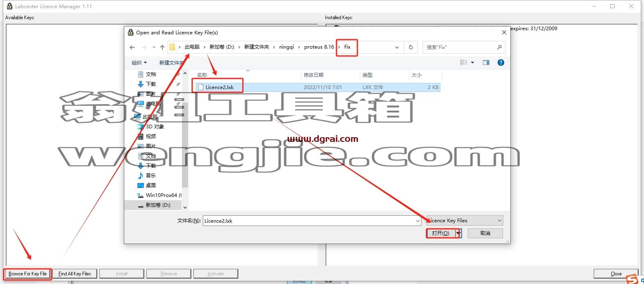Click the 打开(O) button

pos(441,233)
